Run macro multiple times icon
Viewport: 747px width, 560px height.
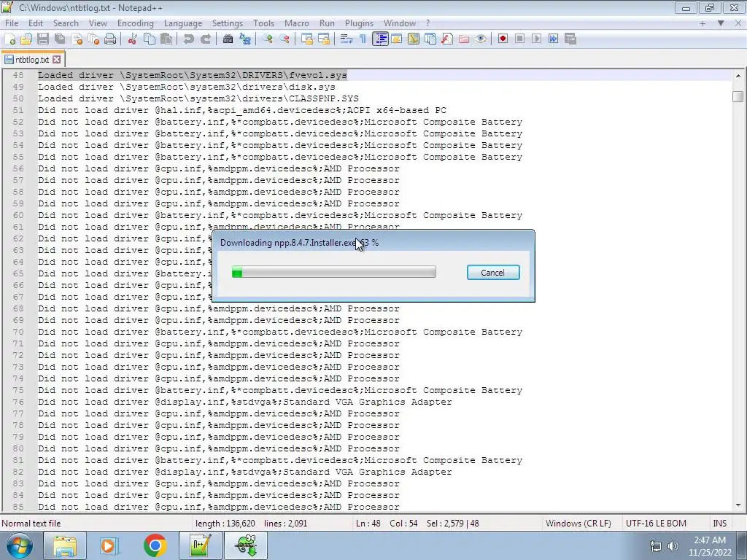click(x=553, y=39)
